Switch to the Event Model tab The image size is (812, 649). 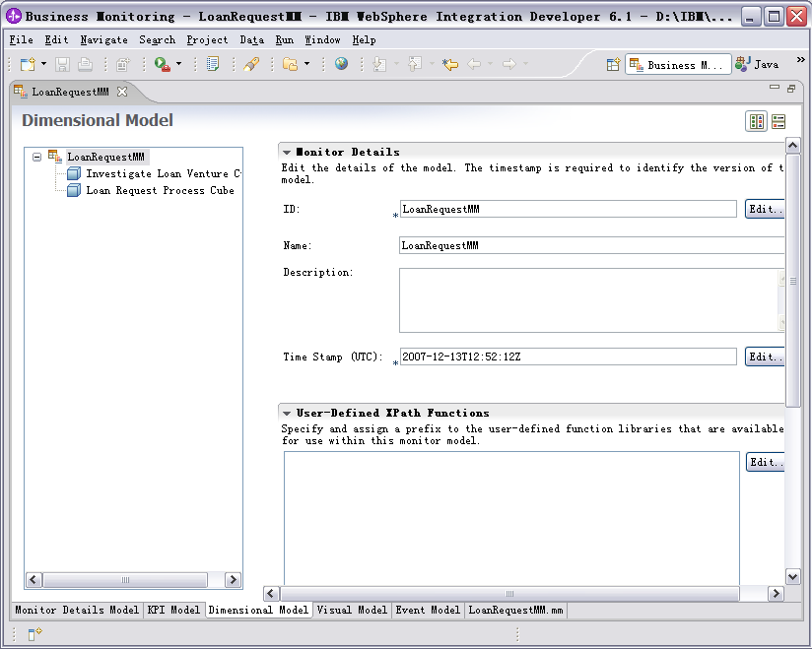[428, 611]
